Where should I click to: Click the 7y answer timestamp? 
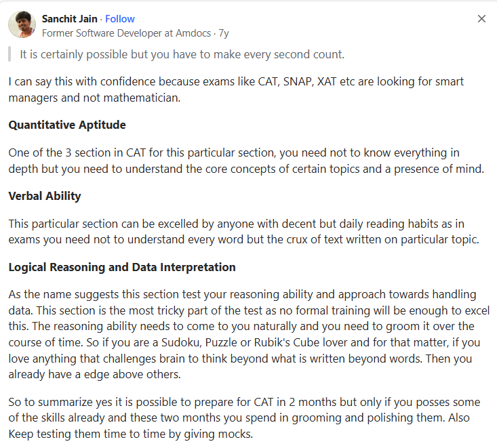224,32
